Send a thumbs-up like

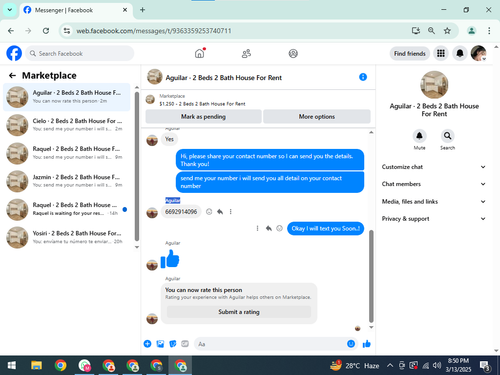point(367,344)
